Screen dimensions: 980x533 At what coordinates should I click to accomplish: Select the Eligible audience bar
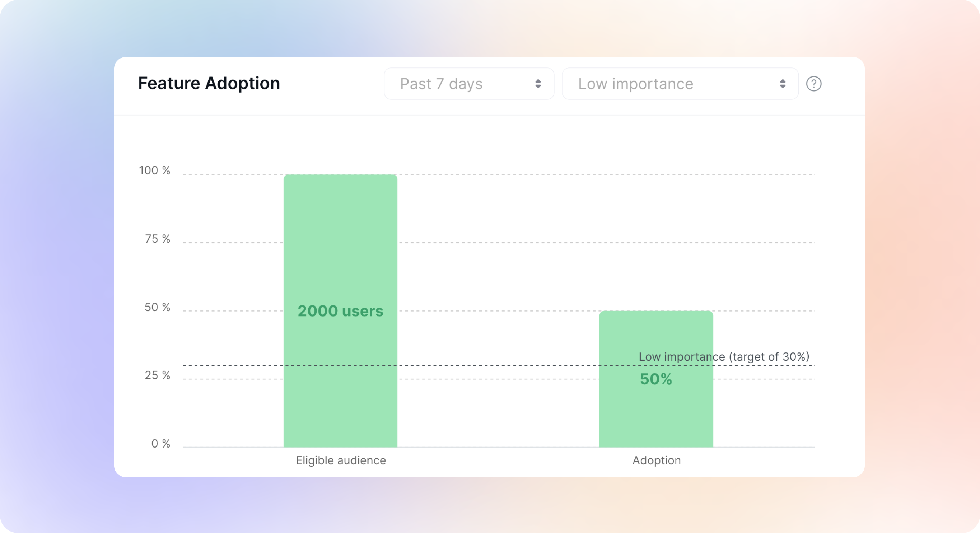341,311
